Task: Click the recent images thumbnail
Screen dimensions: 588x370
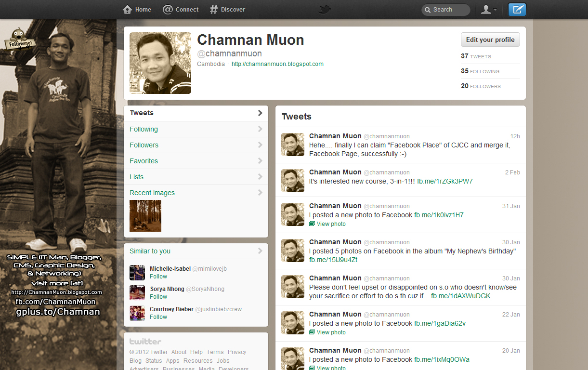Action: click(x=145, y=215)
